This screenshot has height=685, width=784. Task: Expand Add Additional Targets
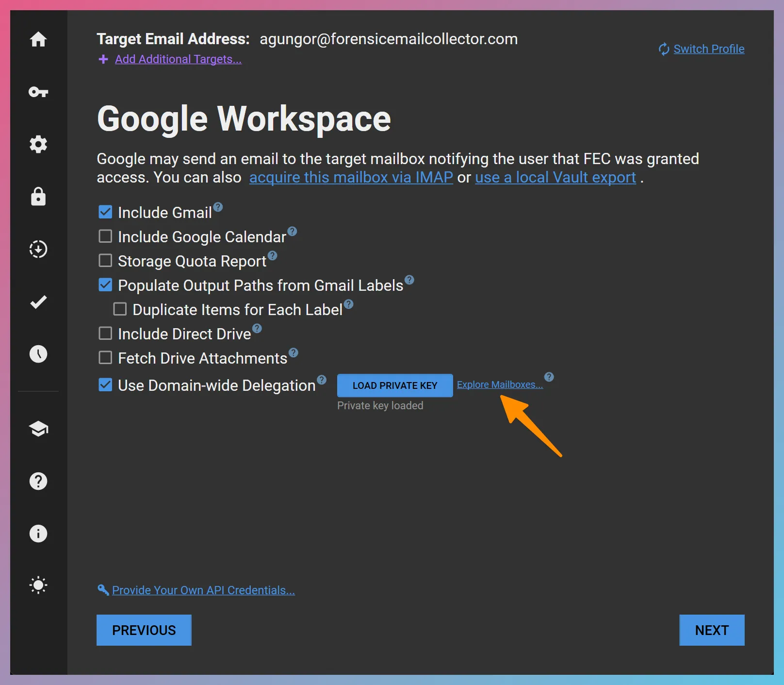pyautogui.click(x=178, y=59)
